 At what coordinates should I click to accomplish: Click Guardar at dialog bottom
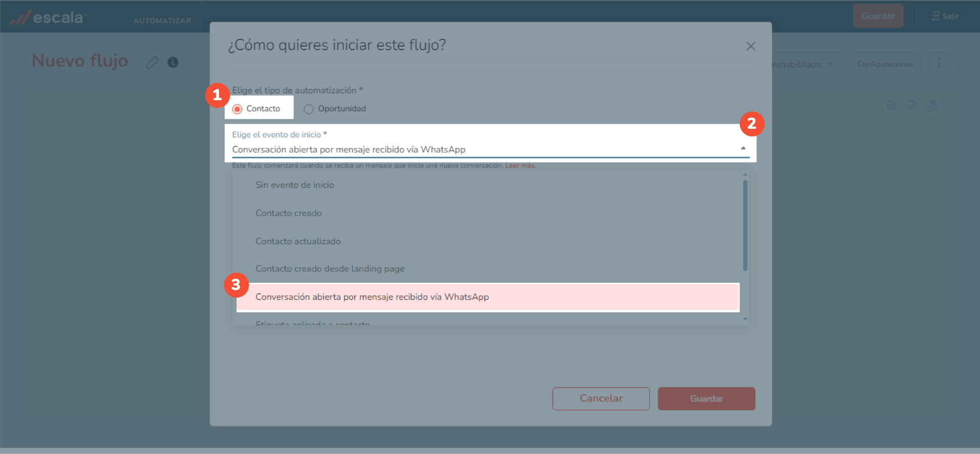pos(706,398)
